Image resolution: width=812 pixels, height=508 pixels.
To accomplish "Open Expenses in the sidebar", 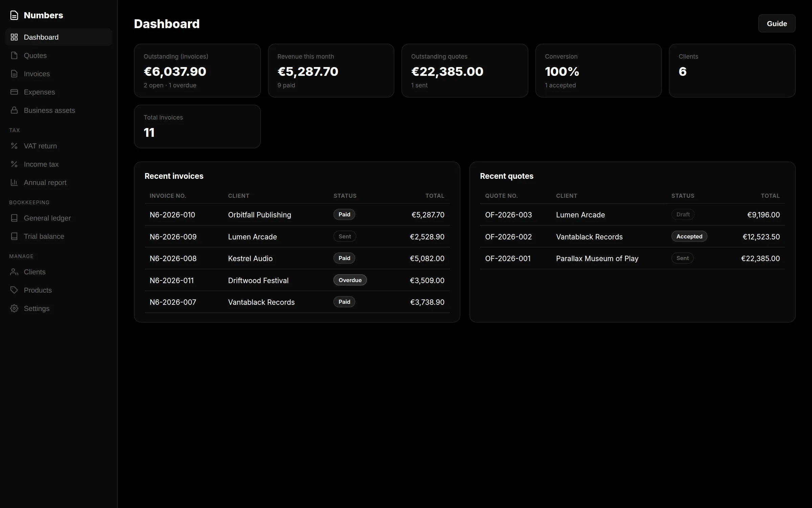I will 59,92.
